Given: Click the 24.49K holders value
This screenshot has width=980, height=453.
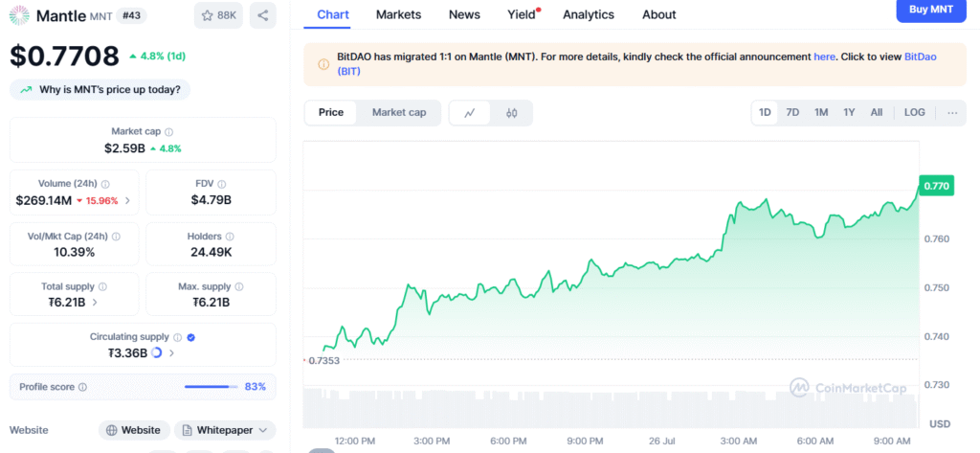Looking at the screenshot, I should tap(212, 253).
